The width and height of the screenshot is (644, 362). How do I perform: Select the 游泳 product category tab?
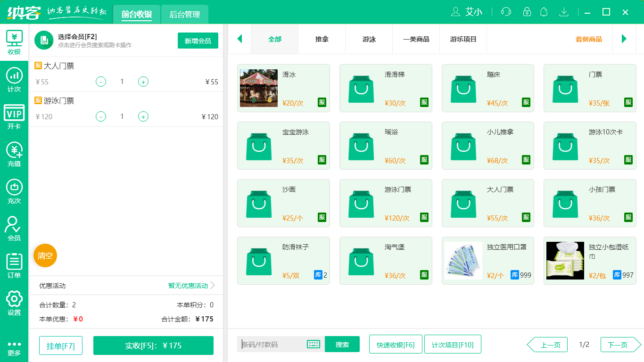(369, 39)
